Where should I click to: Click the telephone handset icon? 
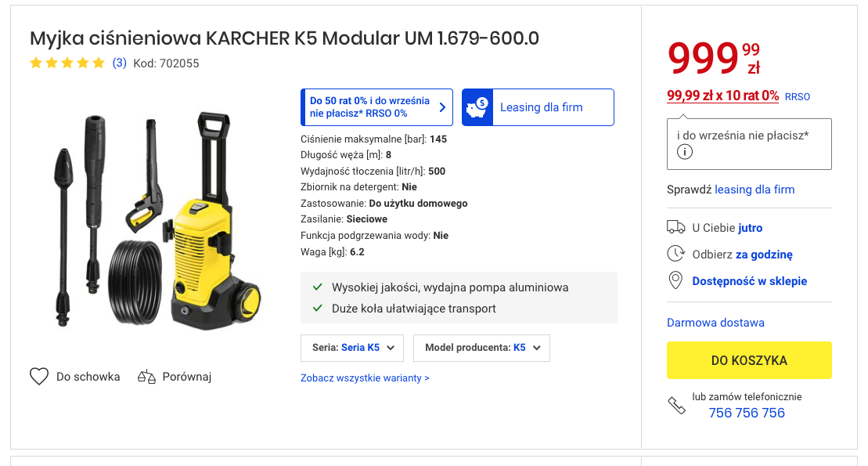676,406
